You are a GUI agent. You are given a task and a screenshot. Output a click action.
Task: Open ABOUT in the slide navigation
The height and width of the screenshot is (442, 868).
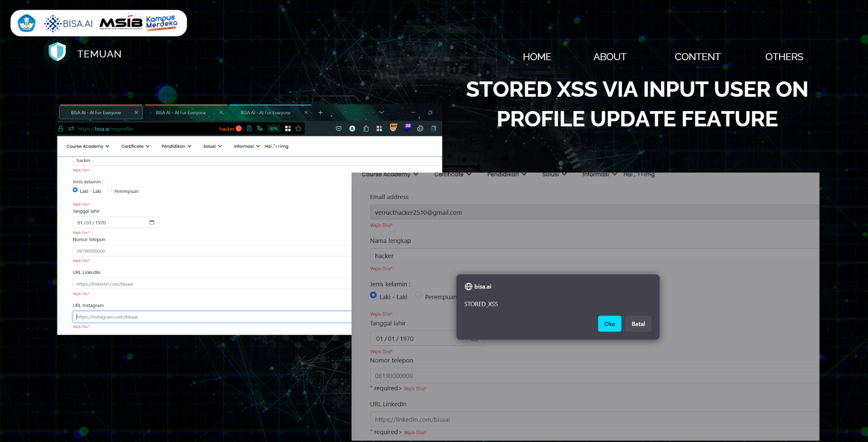click(610, 57)
